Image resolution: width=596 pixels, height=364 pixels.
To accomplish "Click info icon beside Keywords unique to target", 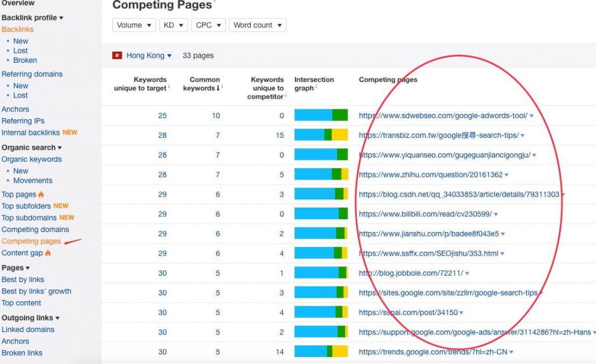I will point(169,87).
